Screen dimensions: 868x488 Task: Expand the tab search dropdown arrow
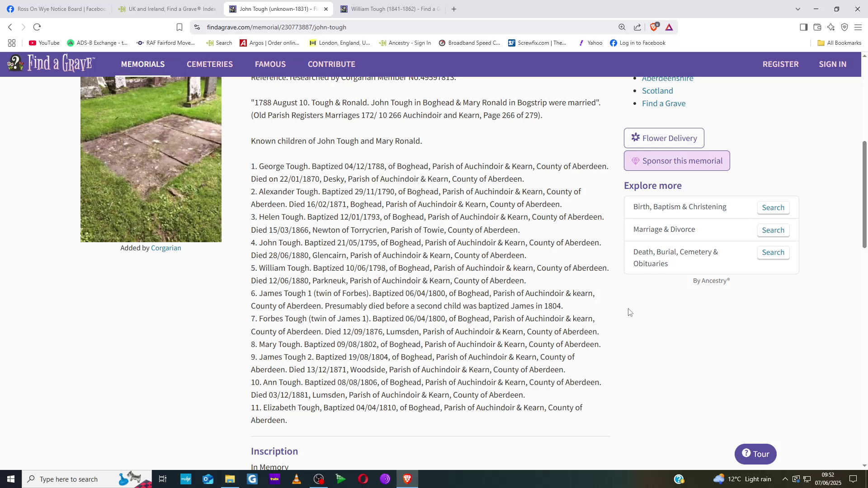click(x=798, y=9)
